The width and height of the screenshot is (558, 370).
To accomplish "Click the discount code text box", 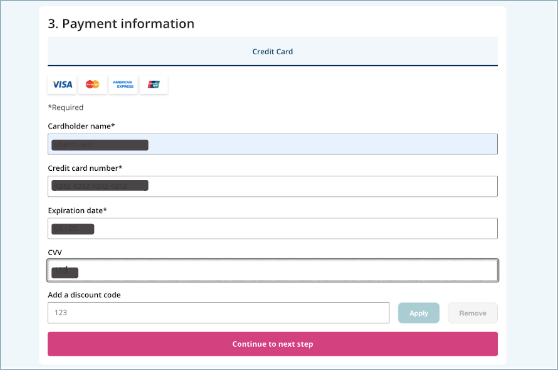I will pyautogui.click(x=219, y=313).
